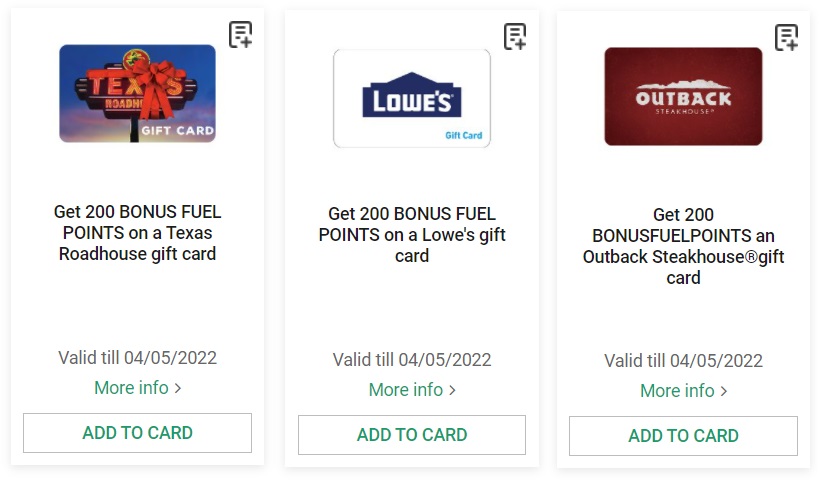Click chevron beside Texas Roadhouse More info
Screen dimensions: 820x480
pyautogui.click(x=178, y=388)
